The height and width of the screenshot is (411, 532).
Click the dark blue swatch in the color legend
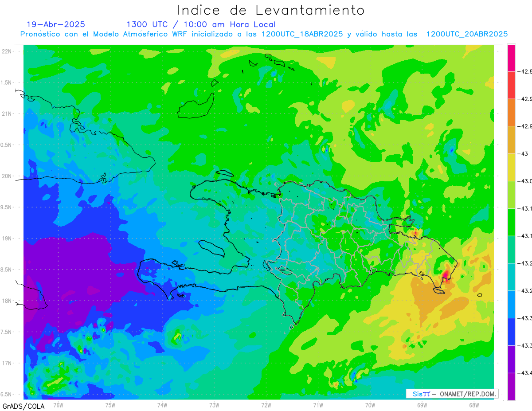[x=511, y=332]
